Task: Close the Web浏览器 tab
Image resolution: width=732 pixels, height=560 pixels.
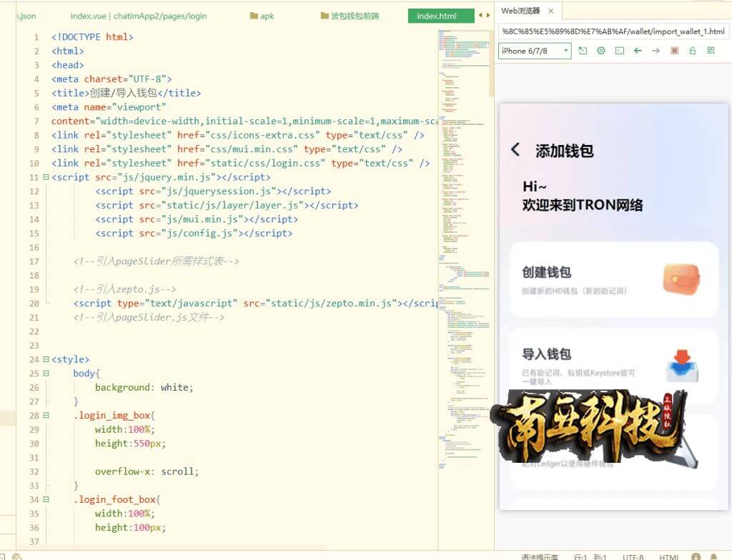Action: point(551,11)
